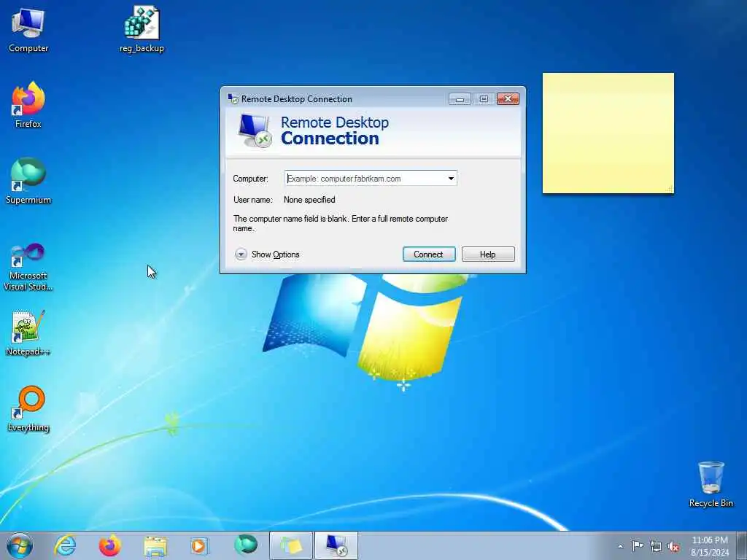
Task: Select the Supermium desktop shortcut
Action: coord(28,181)
